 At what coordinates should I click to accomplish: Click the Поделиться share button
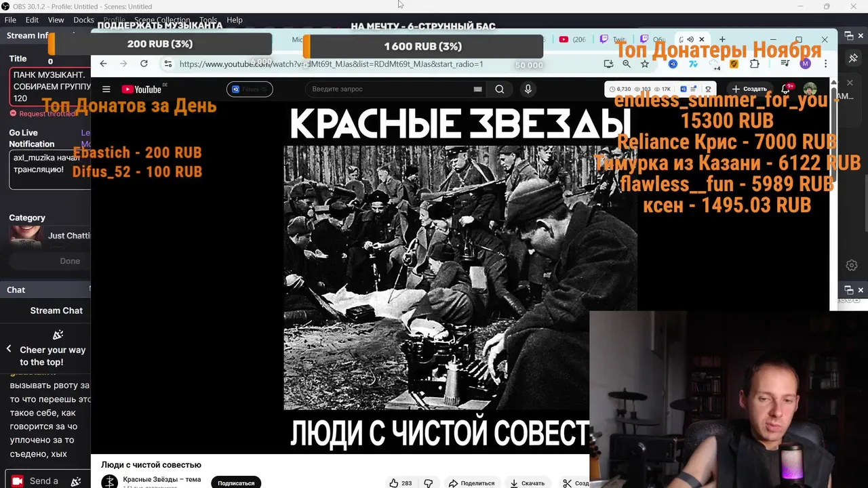point(472,483)
